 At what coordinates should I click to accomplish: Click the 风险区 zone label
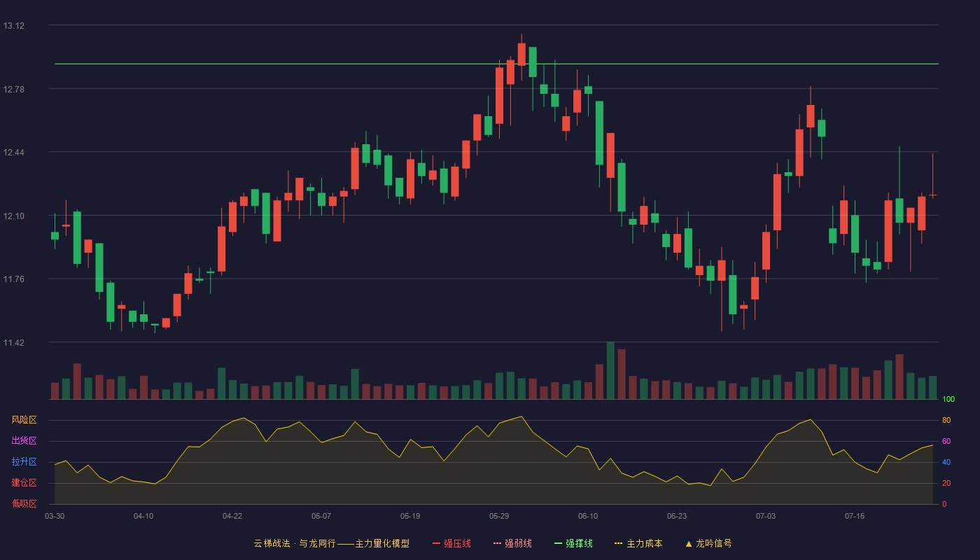(x=24, y=420)
